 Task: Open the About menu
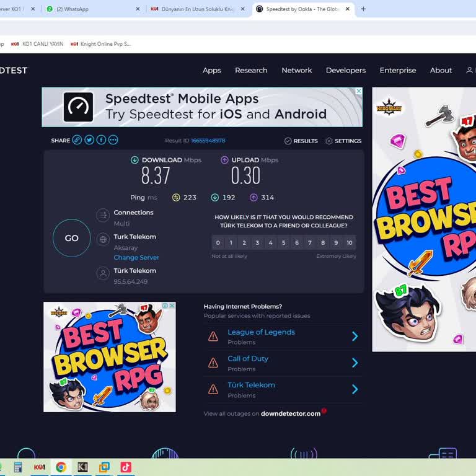441,71
